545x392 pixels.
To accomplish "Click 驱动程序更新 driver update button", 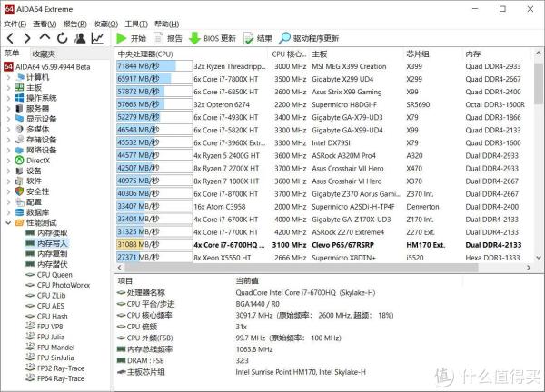I will (309, 38).
